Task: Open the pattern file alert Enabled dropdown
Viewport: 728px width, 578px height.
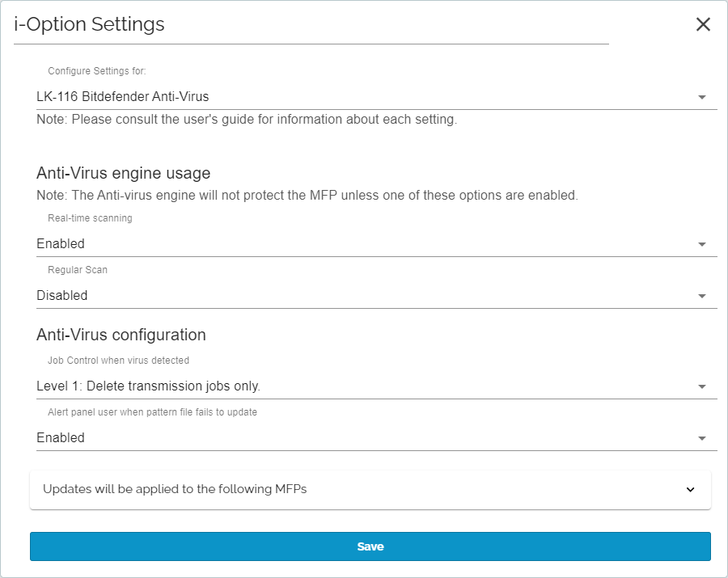Action: point(376,437)
